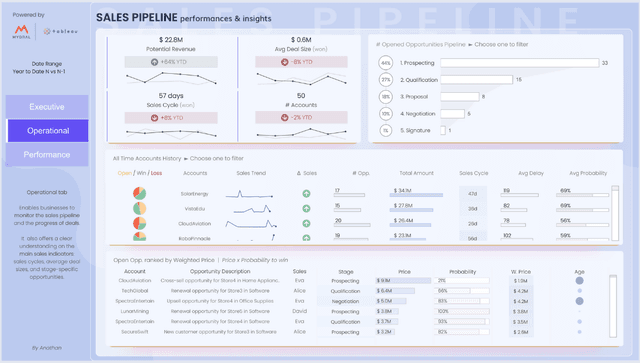Click the green up arrow for SolarEnergy

(x=306, y=194)
